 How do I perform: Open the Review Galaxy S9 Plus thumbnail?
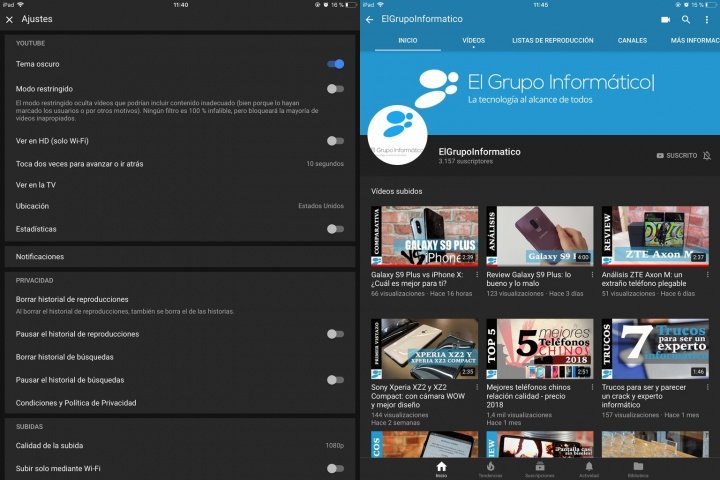[x=540, y=236]
